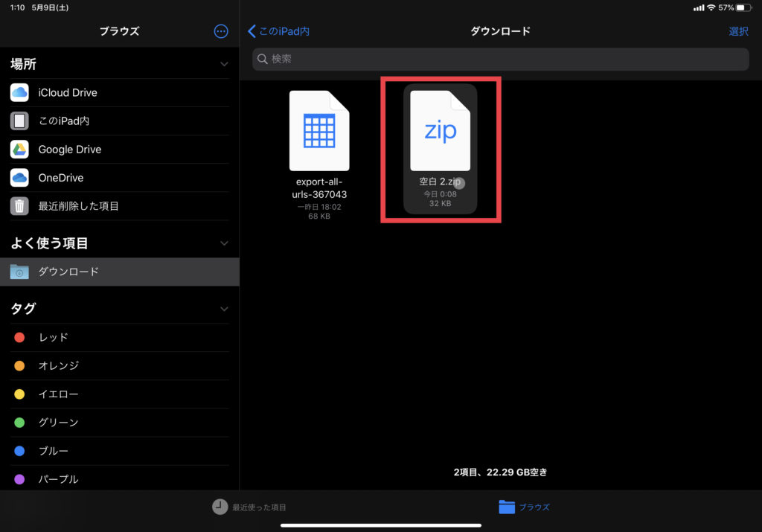Screen dimensions: 762x532
Task: Click the home indicator bar
Action: coord(381,525)
